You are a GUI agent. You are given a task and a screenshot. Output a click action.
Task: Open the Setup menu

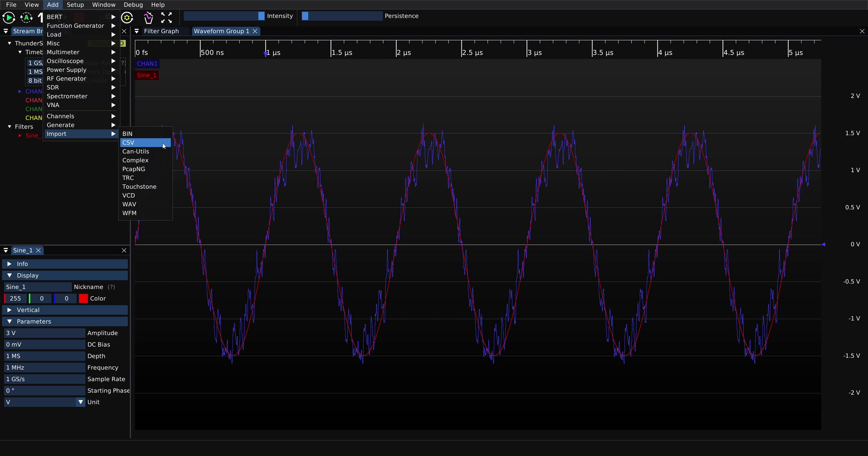pyautogui.click(x=75, y=5)
